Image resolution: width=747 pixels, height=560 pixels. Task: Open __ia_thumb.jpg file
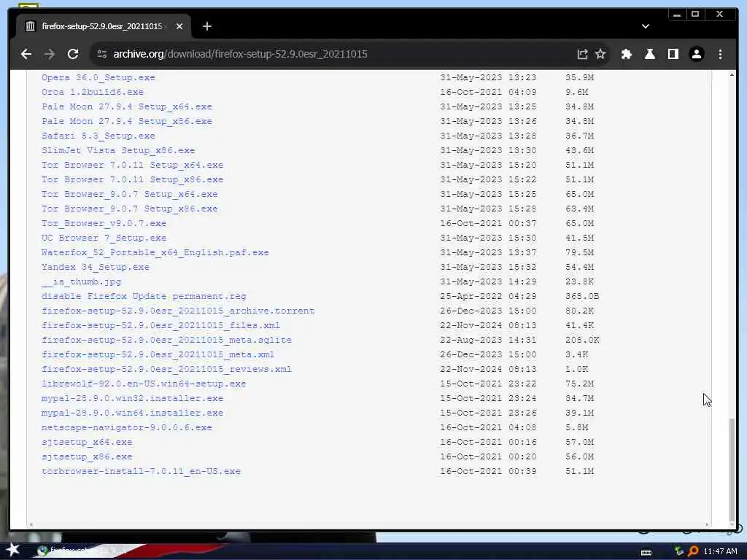pyautogui.click(x=81, y=282)
